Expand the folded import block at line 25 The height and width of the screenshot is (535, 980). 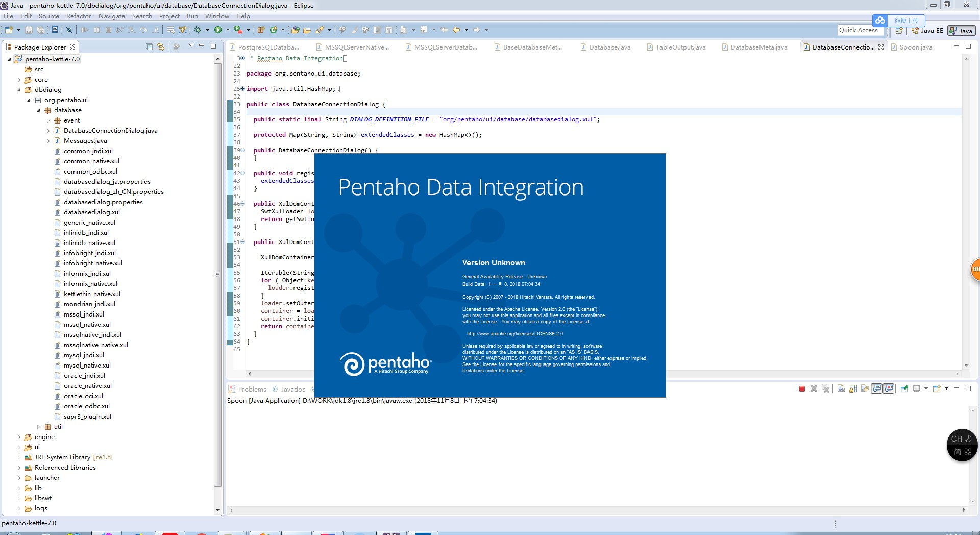tap(242, 89)
